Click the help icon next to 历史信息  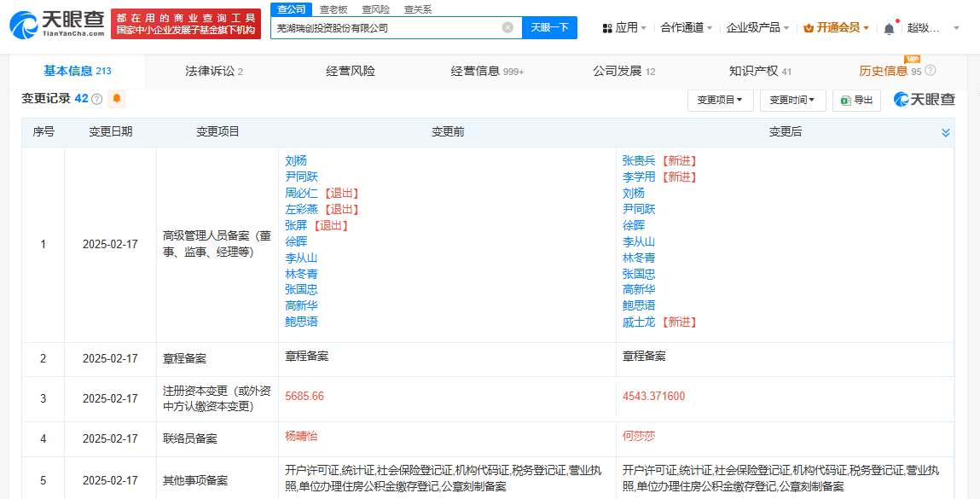pos(930,71)
